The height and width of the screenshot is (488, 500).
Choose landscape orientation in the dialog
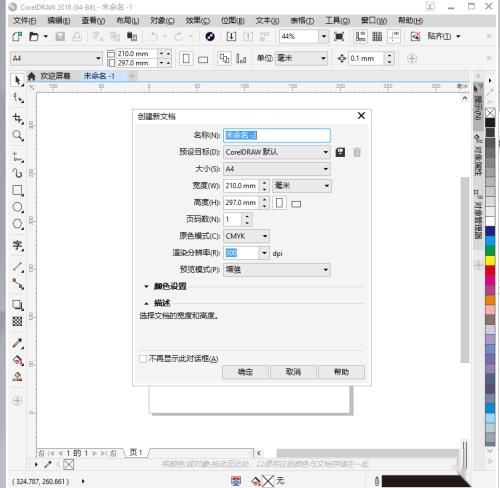click(x=296, y=204)
